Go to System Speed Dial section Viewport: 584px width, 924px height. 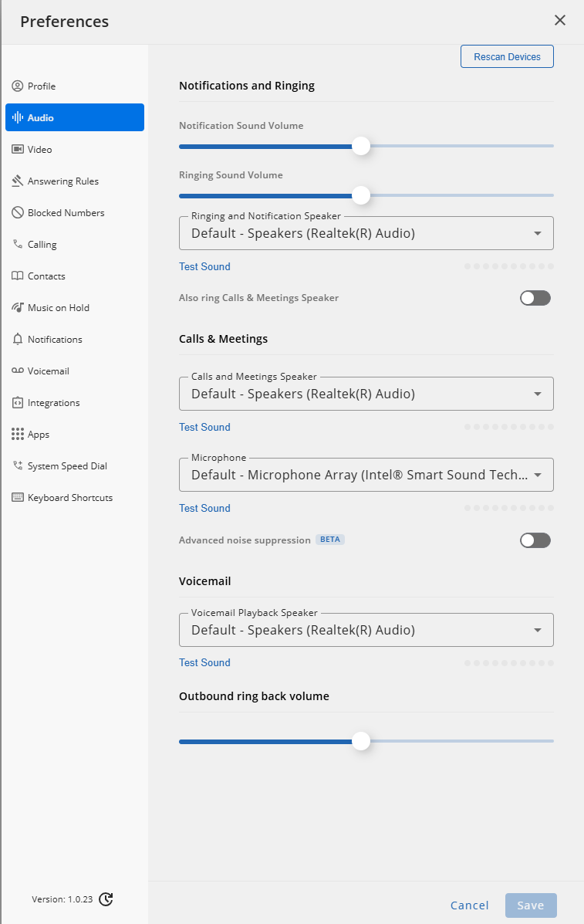tap(75, 465)
